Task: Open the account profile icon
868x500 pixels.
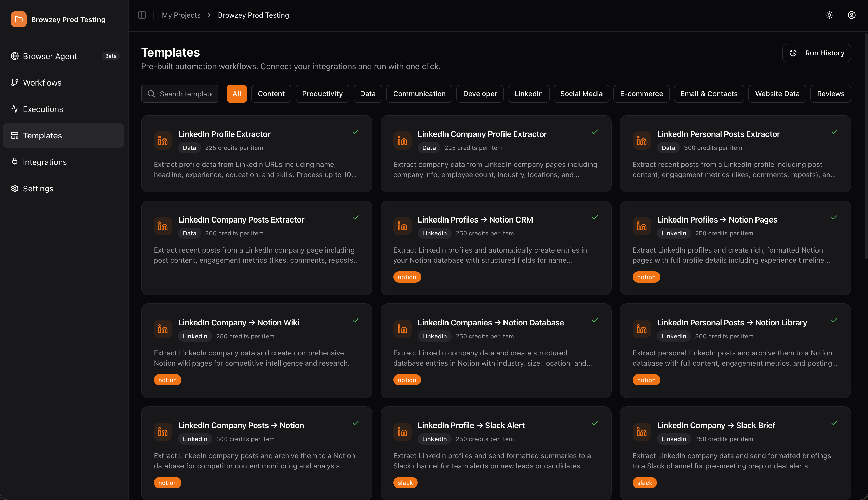Action: [x=851, y=15]
